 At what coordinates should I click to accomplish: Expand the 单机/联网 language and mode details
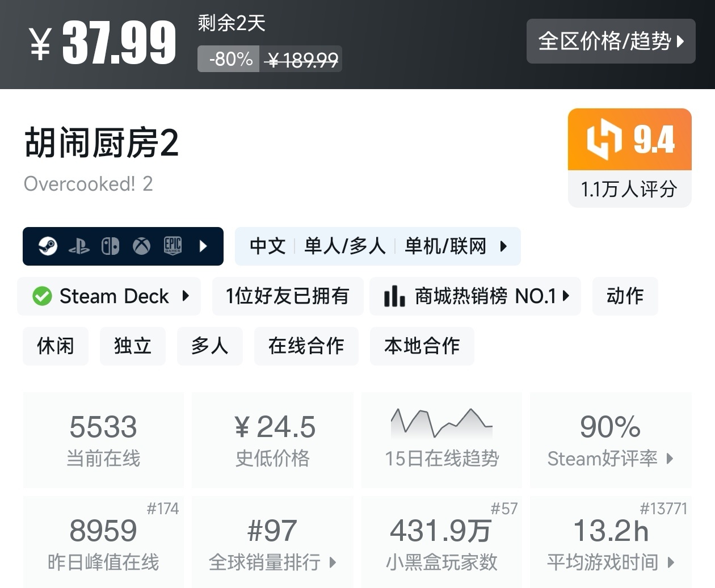pos(503,246)
